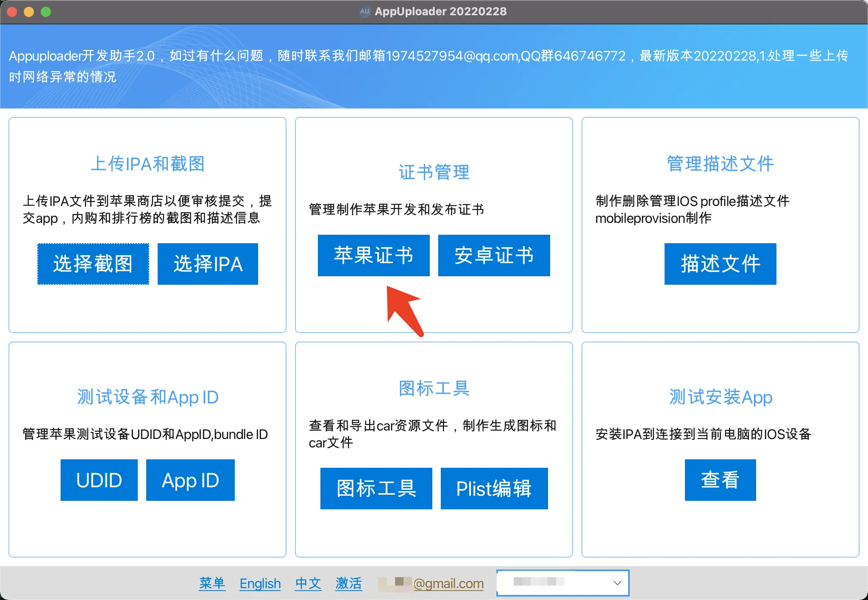The height and width of the screenshot is (600, 868).
Task: Click the App ID button
Action: pyautogui.click(x=190, y=480)
